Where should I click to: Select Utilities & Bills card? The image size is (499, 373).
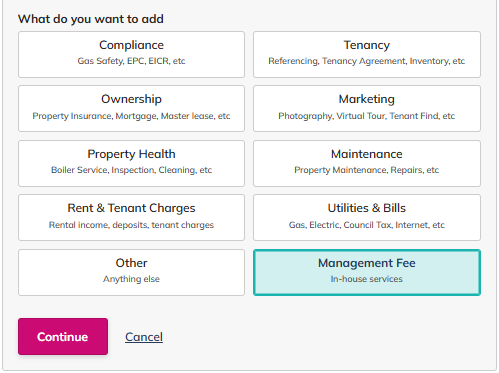click(367, 217)
